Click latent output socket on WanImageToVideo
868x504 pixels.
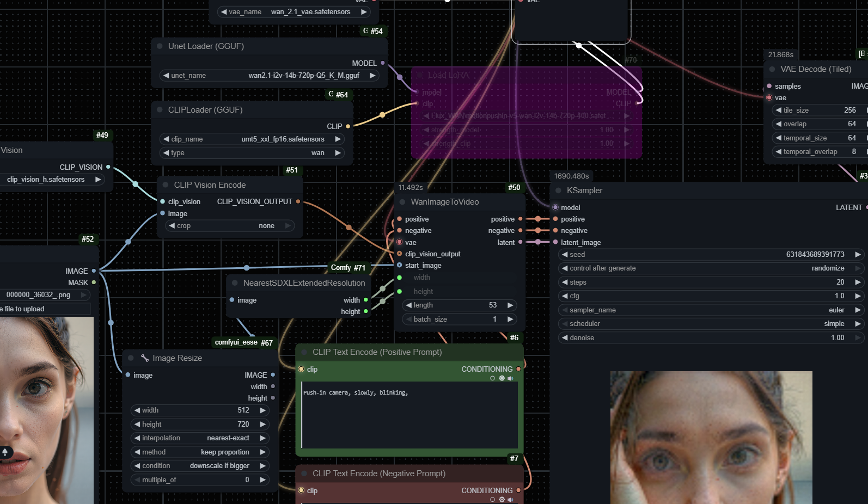click(x=520, y=242)
